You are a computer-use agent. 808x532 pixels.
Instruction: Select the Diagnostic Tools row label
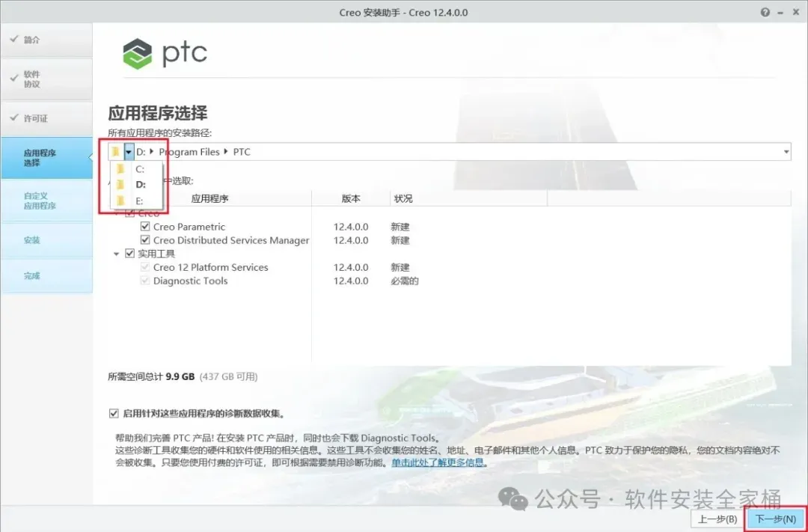(x=190, y=281)
